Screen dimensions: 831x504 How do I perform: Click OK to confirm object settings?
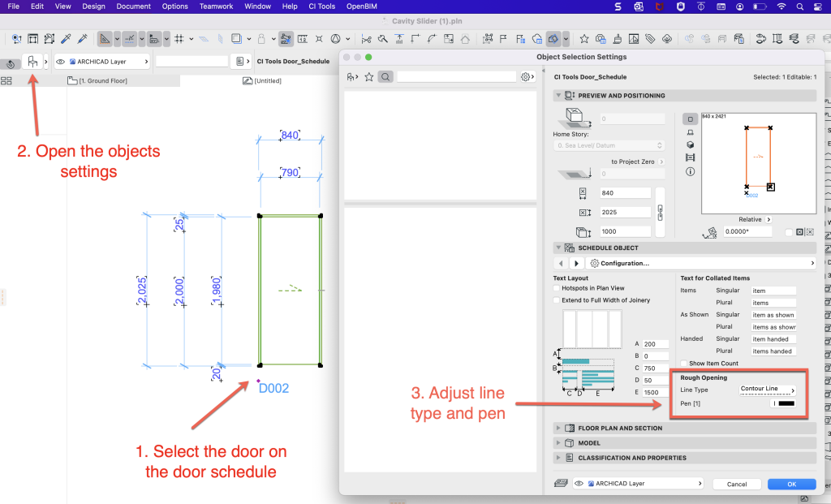[792, 484]
